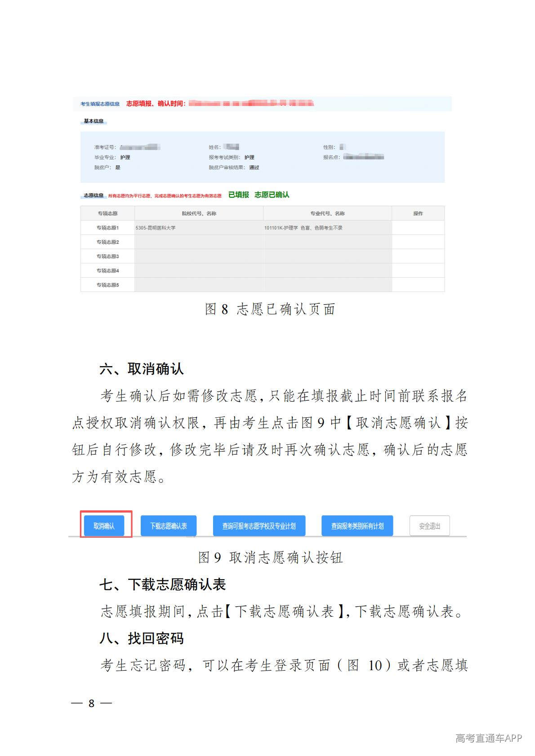The image size is (535, 756).
Task: Select the 七、下载志愿确认表 heading
Action: click(162, 584)
